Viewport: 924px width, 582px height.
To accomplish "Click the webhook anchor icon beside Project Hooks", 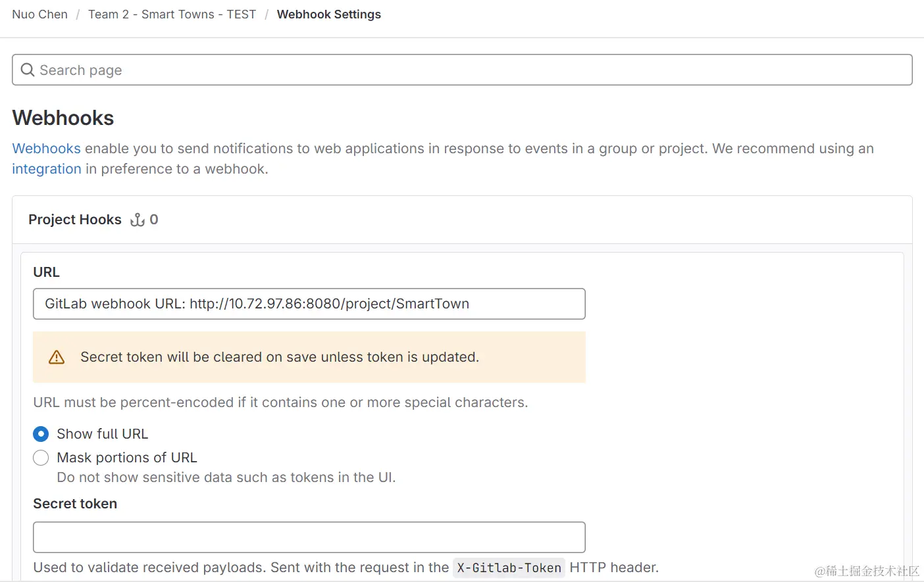I will pos(137,220).
